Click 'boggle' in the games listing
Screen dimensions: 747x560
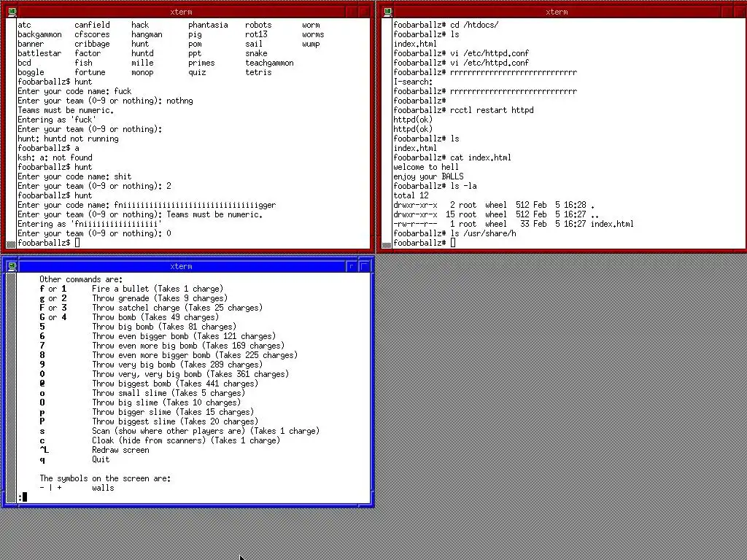click(31, 72)
